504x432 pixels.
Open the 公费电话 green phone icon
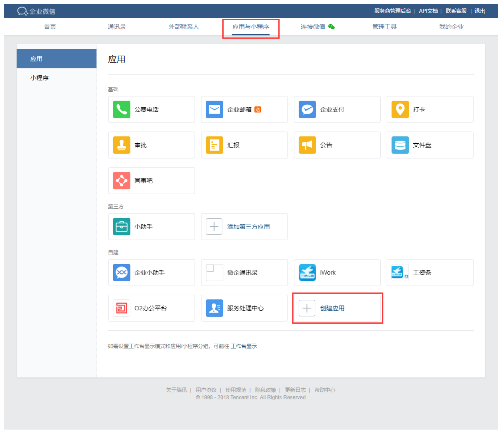click(122, 109)
